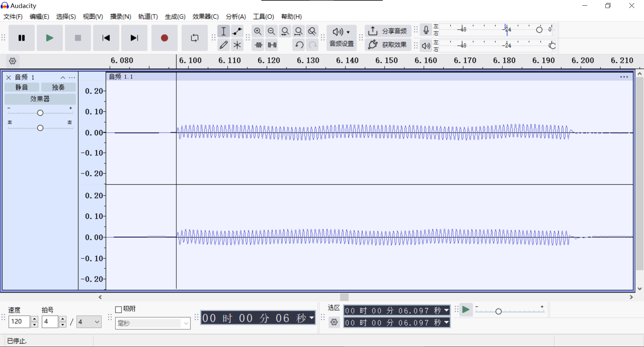Close the 音频 1 track
The image size is (644, 347).
9,77
